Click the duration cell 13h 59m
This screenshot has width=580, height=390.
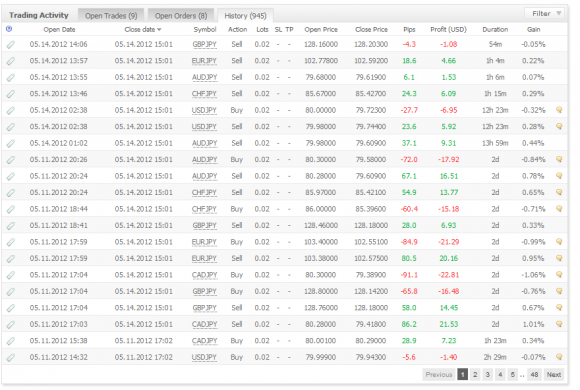(x=495, y=143)
